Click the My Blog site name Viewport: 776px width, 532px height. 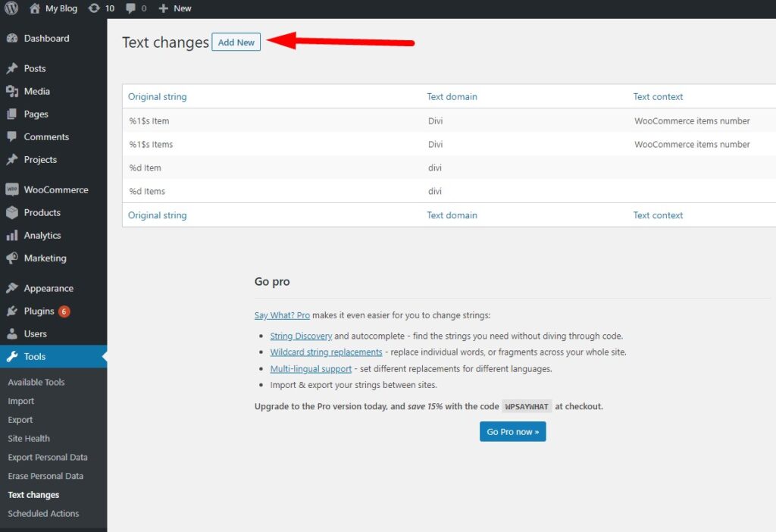[x=61, y=8]
